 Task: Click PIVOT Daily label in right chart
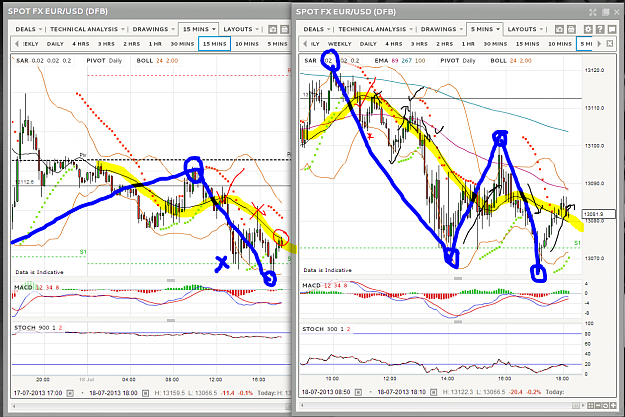click(x=458, y=61)
